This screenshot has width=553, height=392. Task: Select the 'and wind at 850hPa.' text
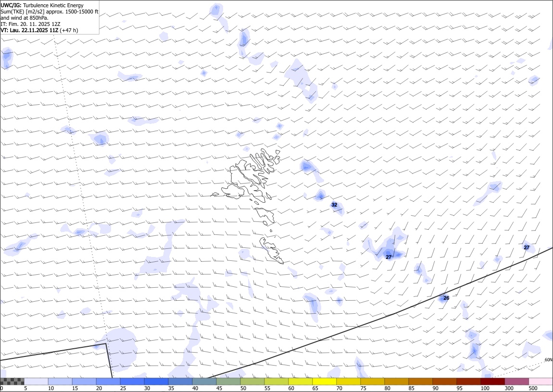25,18
